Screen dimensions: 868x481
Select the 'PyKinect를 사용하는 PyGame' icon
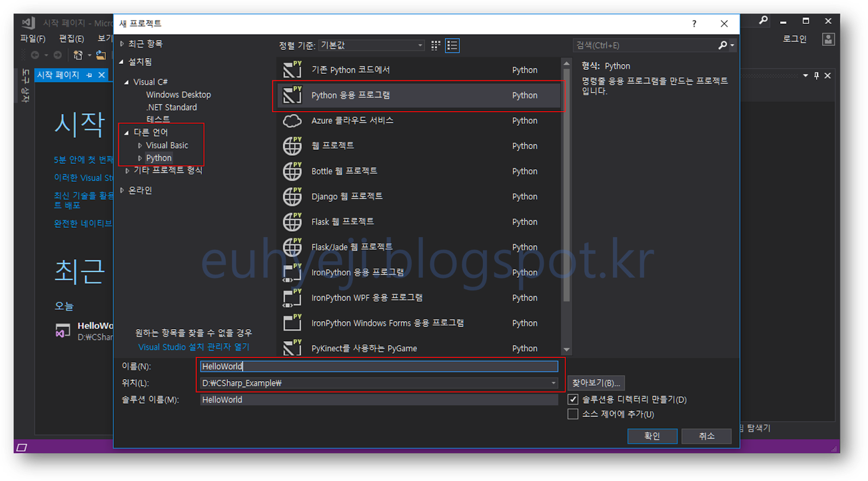click(292, 348)
